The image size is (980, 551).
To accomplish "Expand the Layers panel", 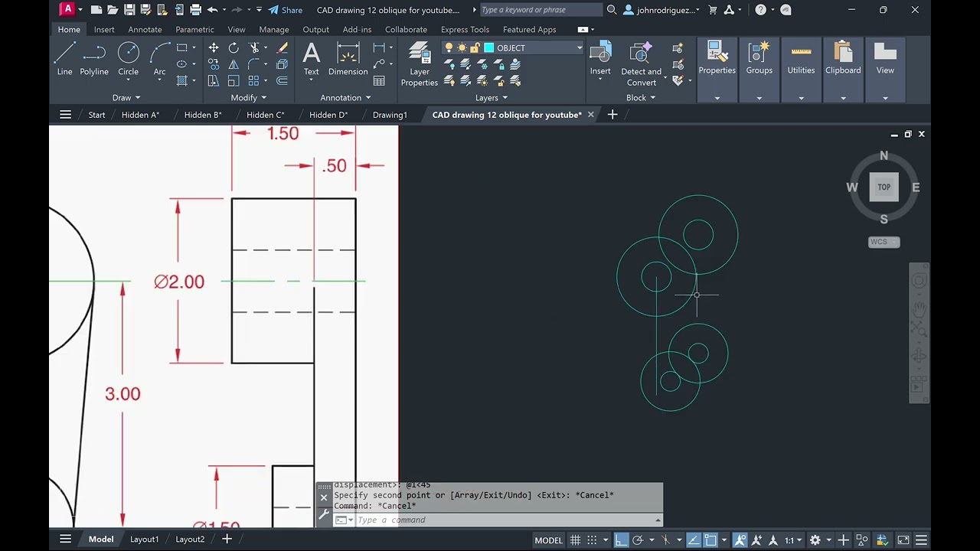I will coord(492,97).
